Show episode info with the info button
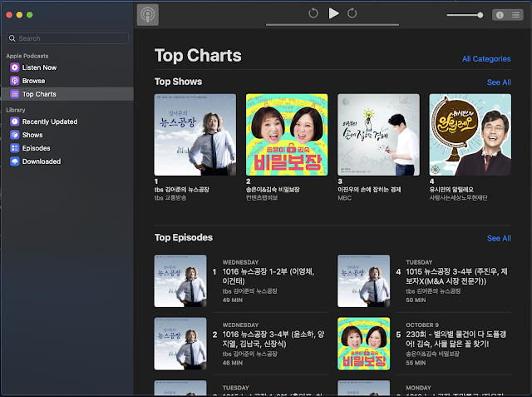532x397 pixels. coord(500,15)
